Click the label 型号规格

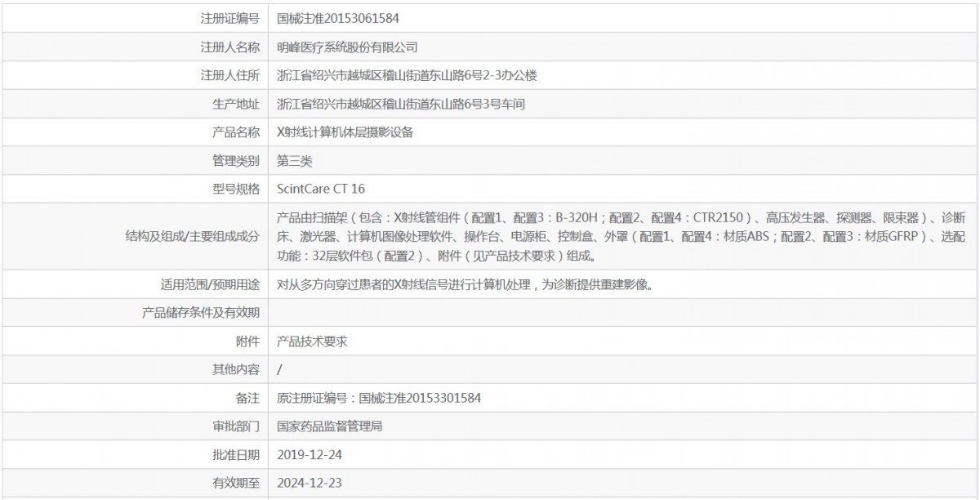point(235,189)
